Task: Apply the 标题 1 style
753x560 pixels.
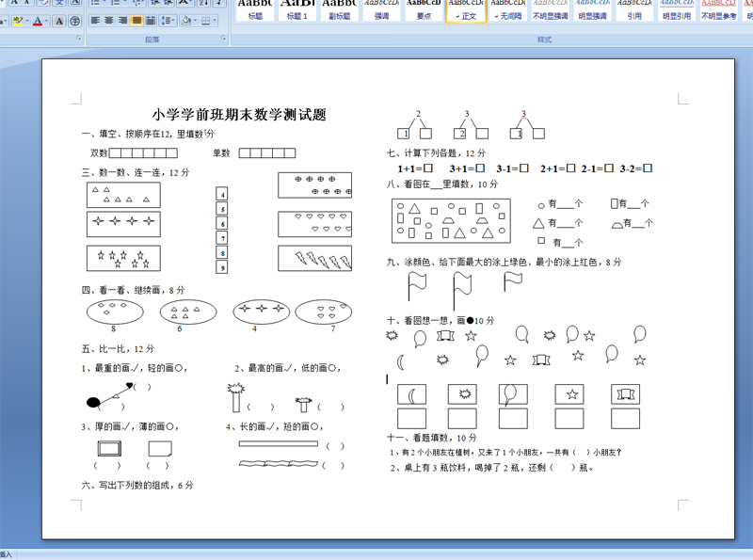Action: coord(296,10)
